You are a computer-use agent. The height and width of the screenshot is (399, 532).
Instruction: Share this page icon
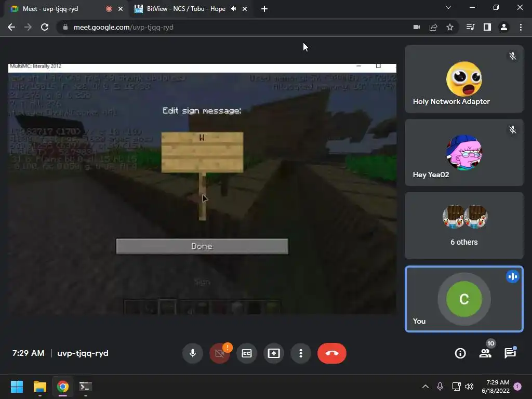433,27
